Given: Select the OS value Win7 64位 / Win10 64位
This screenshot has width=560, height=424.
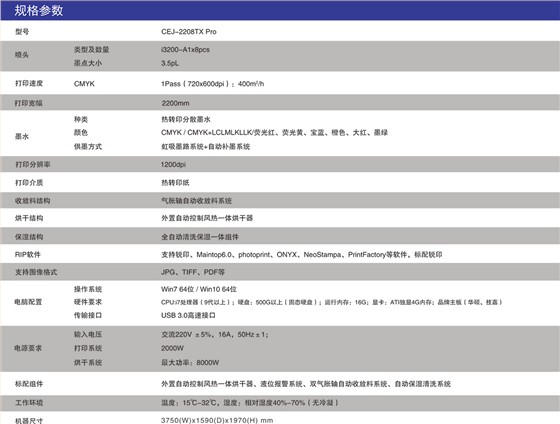Looking at the screenshot, I should point(199,289).
